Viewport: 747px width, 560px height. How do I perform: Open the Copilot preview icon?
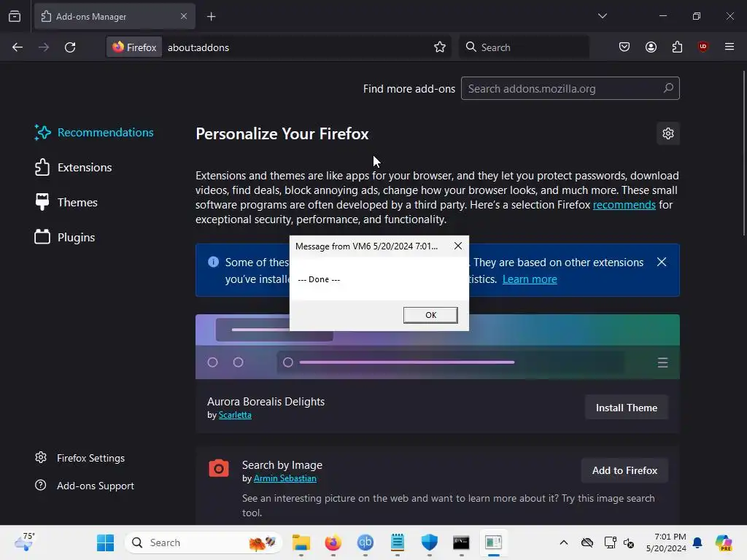[723, 542]
